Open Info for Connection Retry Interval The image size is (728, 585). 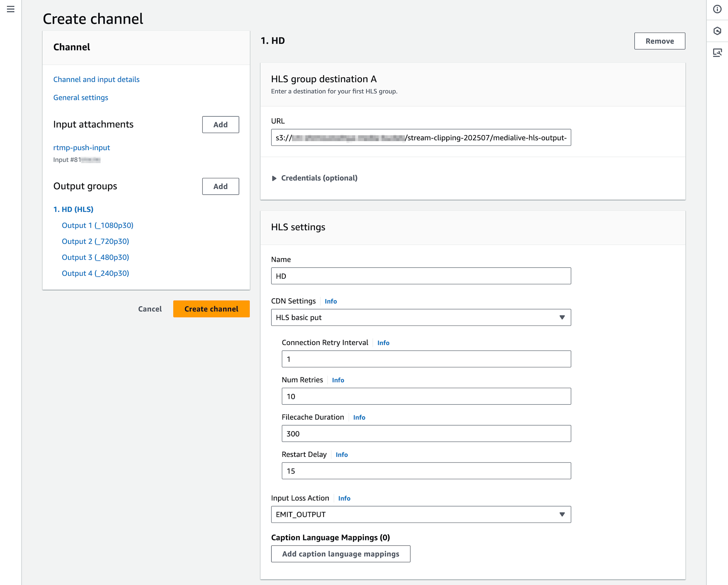point(383,343)
